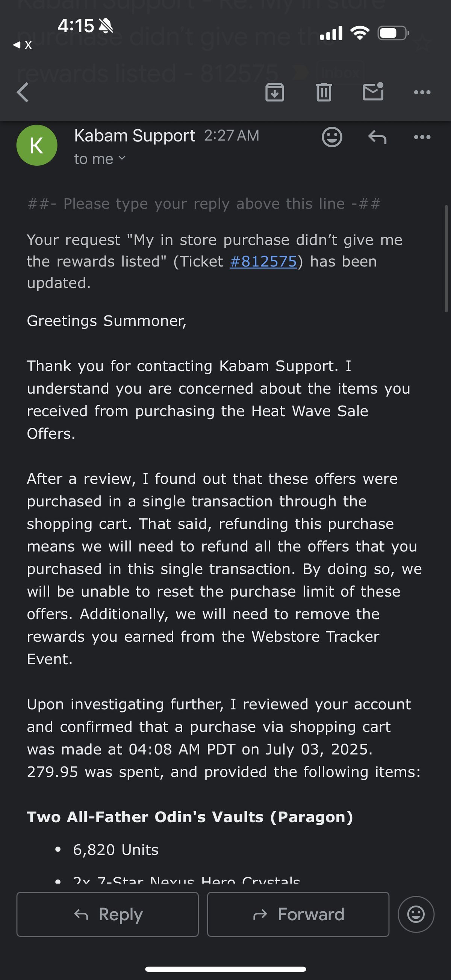The image size is (451, 980).
Task: Tap the home indicator bar
Action: [x=225, y=969]
